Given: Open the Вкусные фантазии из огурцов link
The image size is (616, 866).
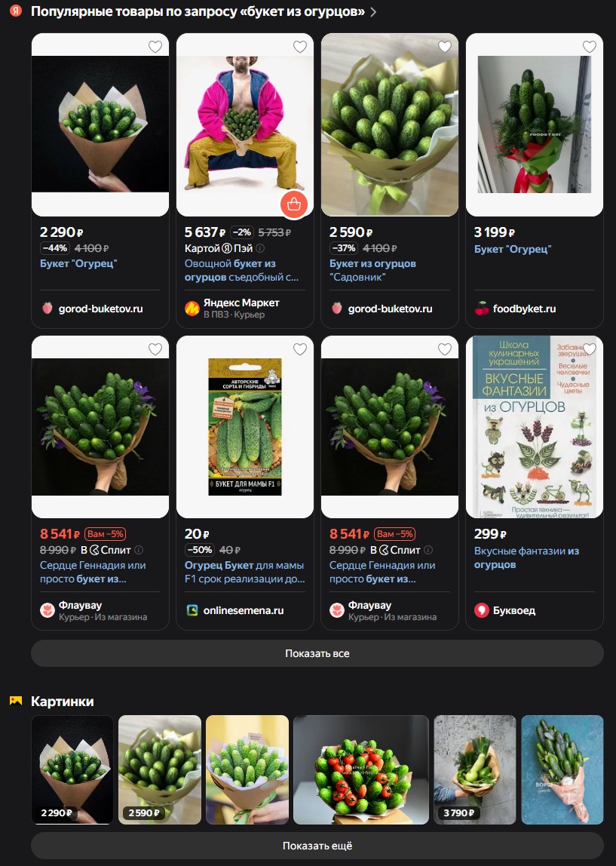Looking at the screenshot, I should coord(526,557).
